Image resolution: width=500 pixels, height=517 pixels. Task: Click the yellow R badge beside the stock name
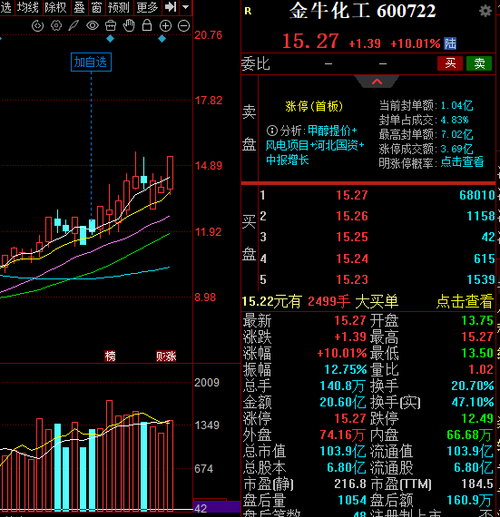click(248, 11)
